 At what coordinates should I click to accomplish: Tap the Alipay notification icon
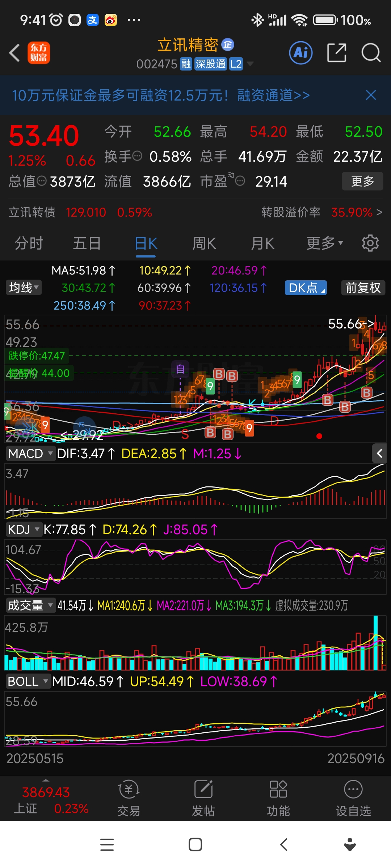click(93, 20)
